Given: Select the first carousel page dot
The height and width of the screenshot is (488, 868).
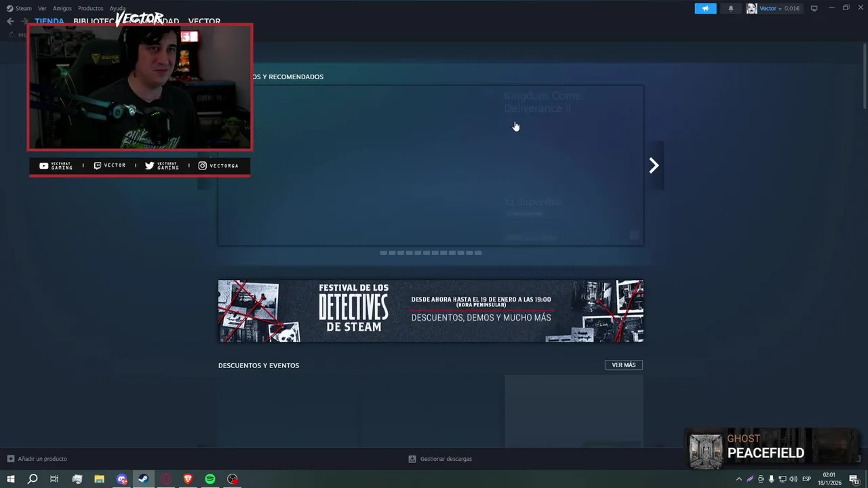Looking at the screenshot, I should [x=384, y=253].
